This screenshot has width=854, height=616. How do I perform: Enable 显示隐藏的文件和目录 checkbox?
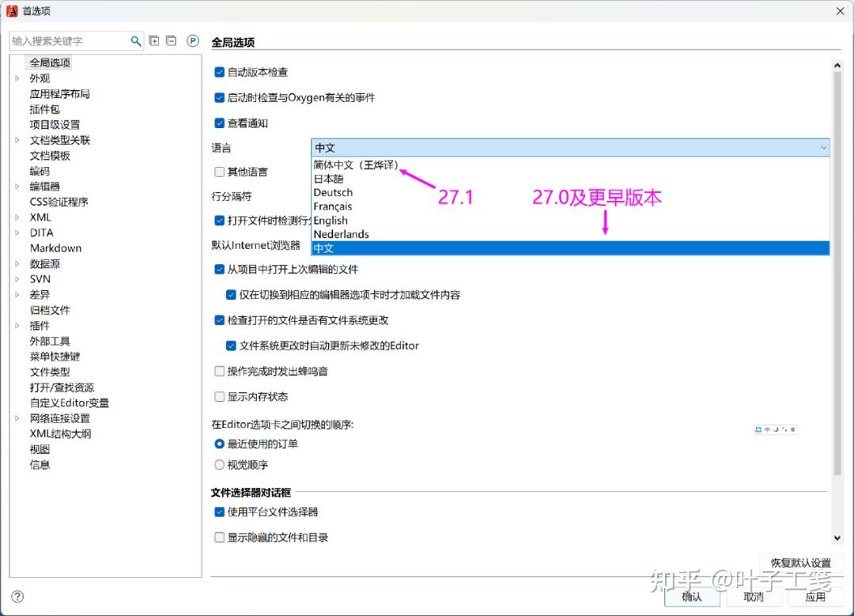tap(220, 538)
